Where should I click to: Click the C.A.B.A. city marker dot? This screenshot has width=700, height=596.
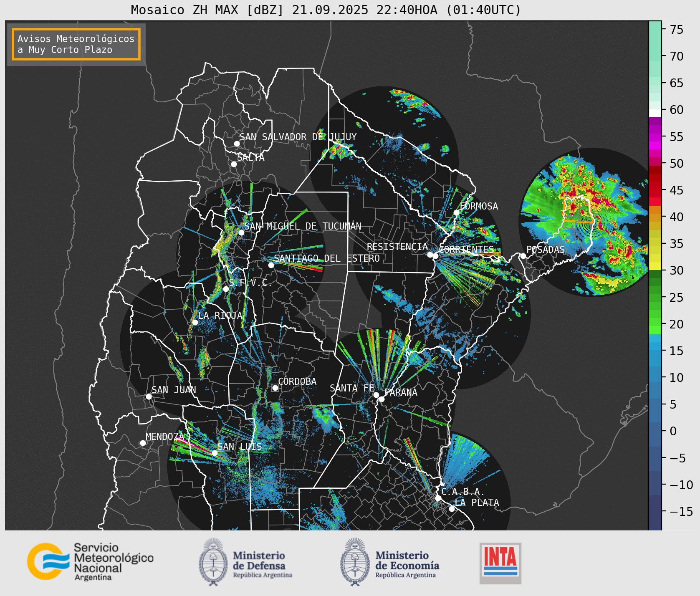click(438, 498)
